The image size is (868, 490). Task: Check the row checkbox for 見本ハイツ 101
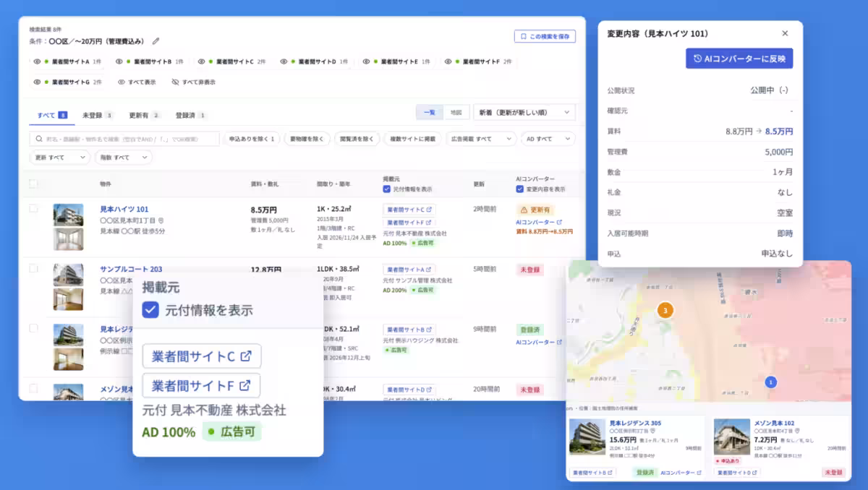[x=33, y=209]
